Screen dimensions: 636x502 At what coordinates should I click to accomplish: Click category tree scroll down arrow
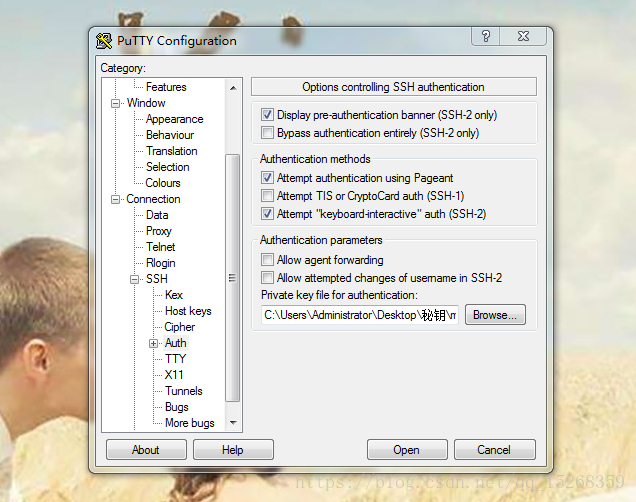click(x=233, y=423)
